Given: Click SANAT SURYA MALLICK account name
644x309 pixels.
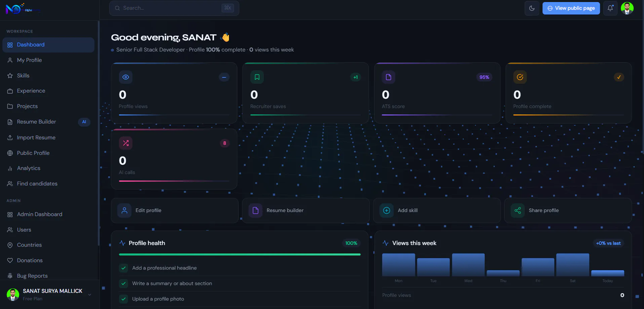Looking at the screenshot, I should pyautogui.click(x=52, y=291).
